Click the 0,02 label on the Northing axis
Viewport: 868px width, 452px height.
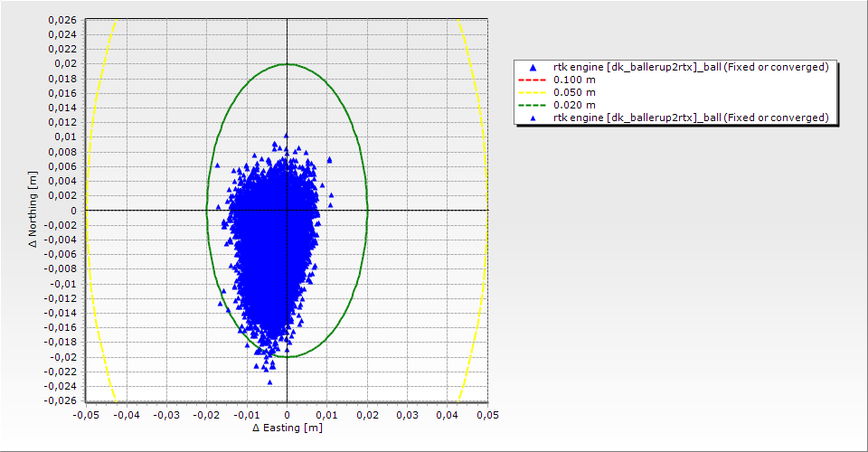(x=65, y=63)
